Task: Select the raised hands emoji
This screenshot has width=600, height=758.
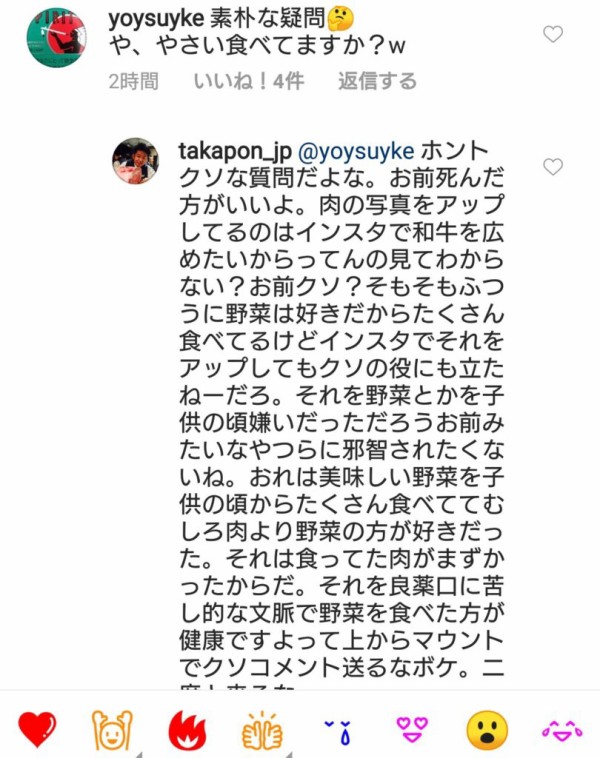Action: coord(112,729)
